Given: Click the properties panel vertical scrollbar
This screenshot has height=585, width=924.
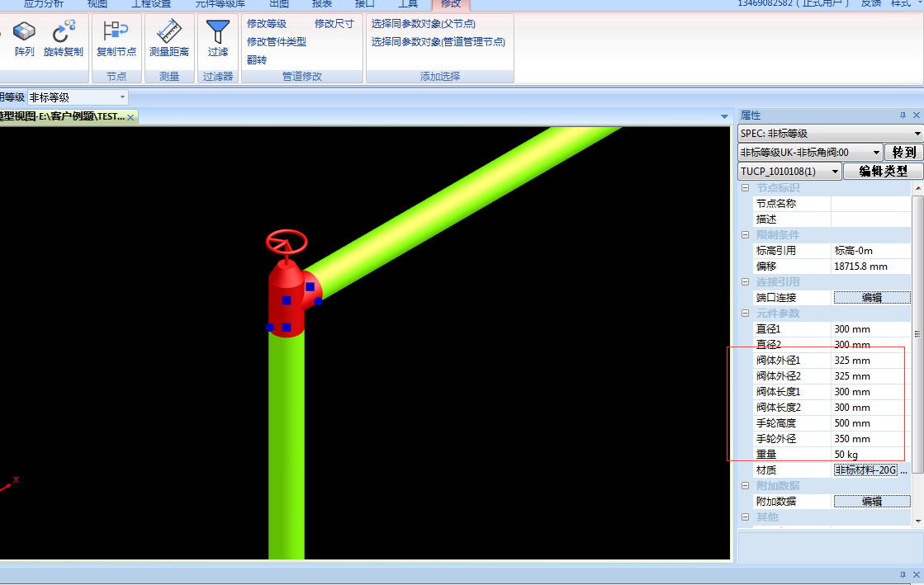Looking at the screenshot, I should pyautogui.click(x=917, y=334).
